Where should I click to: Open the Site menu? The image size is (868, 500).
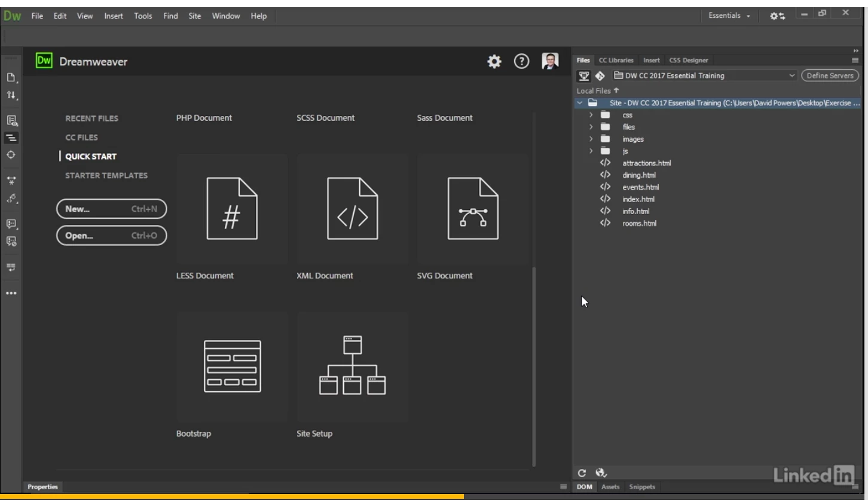point(195,16)
